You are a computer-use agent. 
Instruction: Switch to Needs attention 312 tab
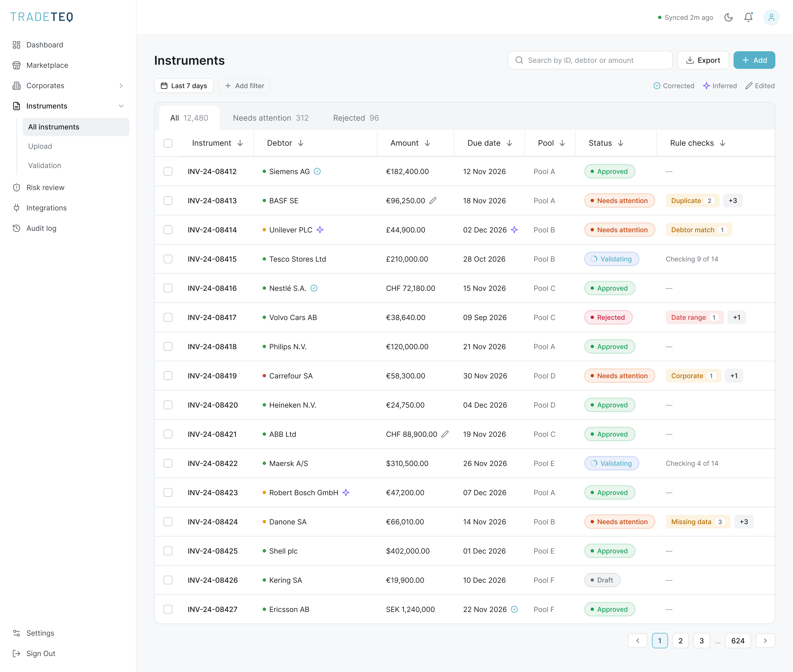271,118
